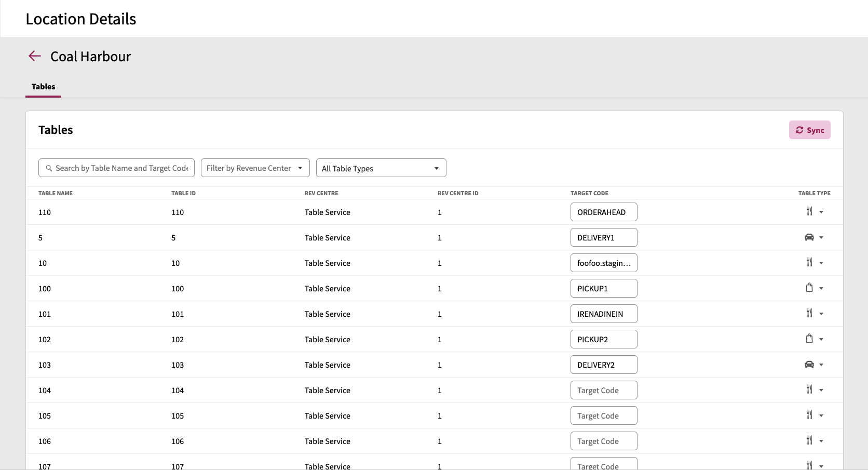
Task: Click the utensils icon for table 105
Action: pos(809,415)
